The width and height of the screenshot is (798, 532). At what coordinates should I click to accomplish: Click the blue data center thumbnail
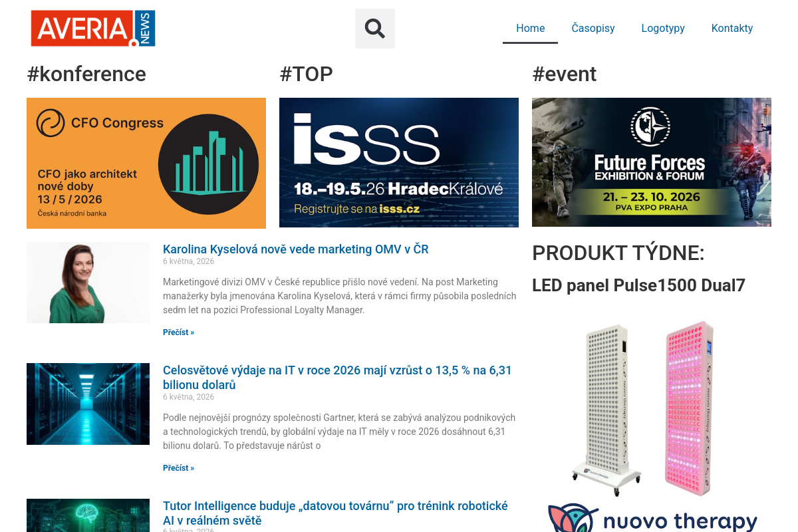click(x=88, y=404)
